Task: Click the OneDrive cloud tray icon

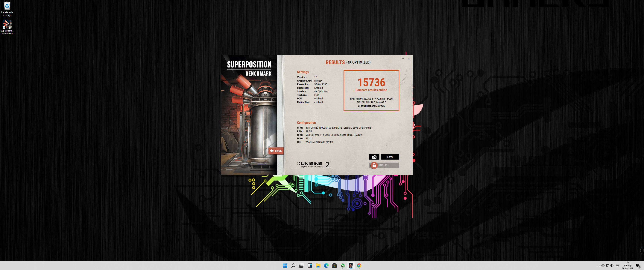Action: (603, 265)
